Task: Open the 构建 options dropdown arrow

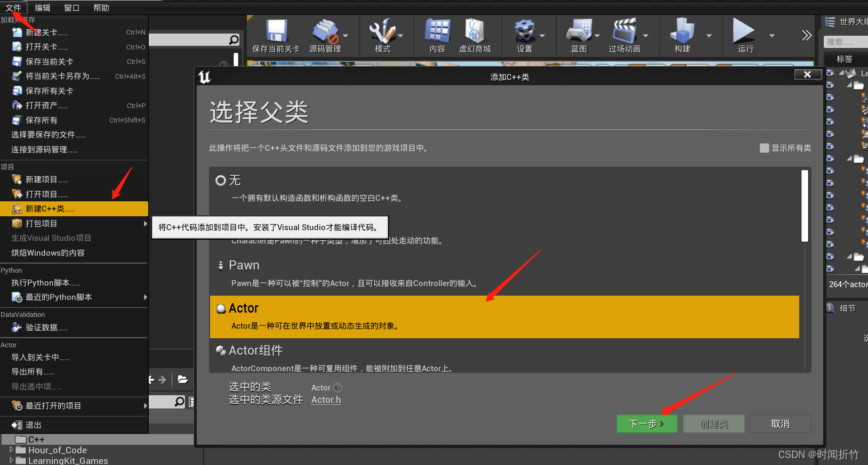Action: coord(709,36)
